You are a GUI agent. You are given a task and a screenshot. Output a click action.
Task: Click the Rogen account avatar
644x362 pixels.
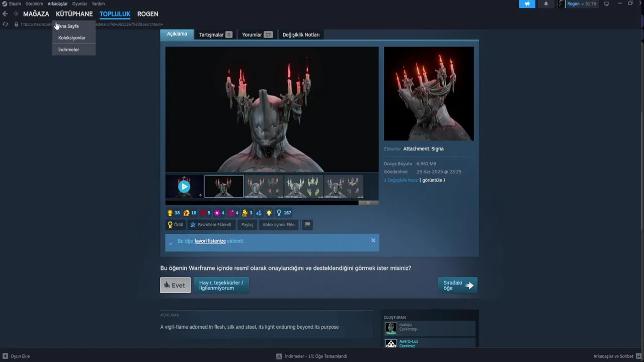click(561, 4)
